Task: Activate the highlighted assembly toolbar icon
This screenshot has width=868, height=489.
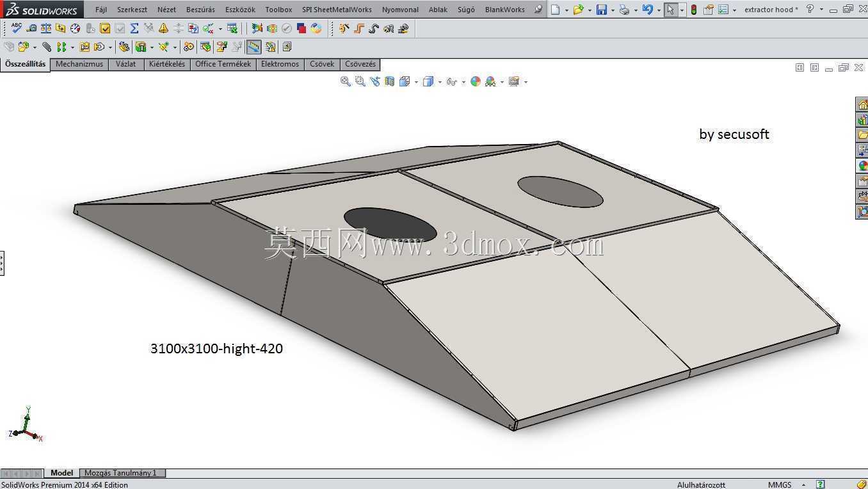Action: [x=254, y=47]
